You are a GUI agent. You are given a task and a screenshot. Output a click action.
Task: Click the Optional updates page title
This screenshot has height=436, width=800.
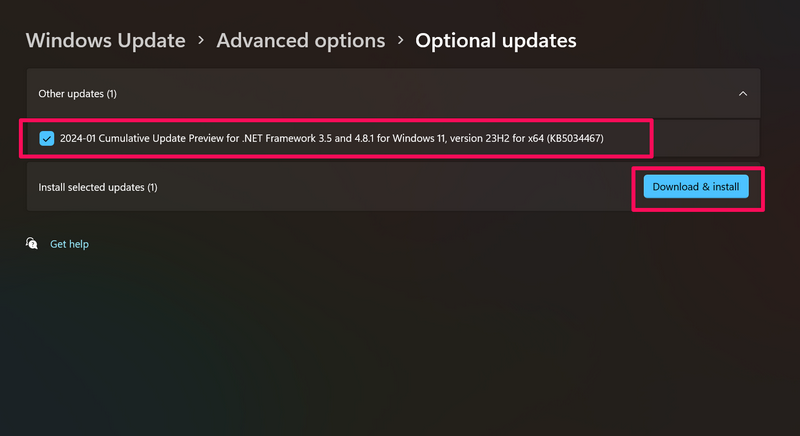coord(495,41)
